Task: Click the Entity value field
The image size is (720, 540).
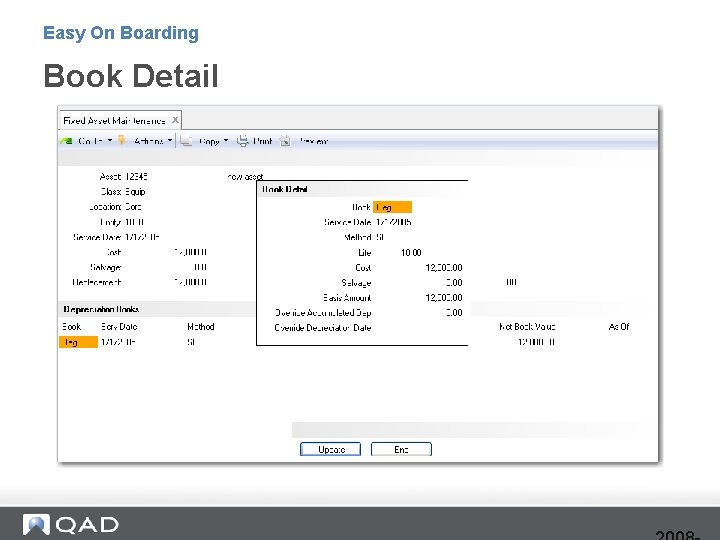Action: tap(134, 222)
